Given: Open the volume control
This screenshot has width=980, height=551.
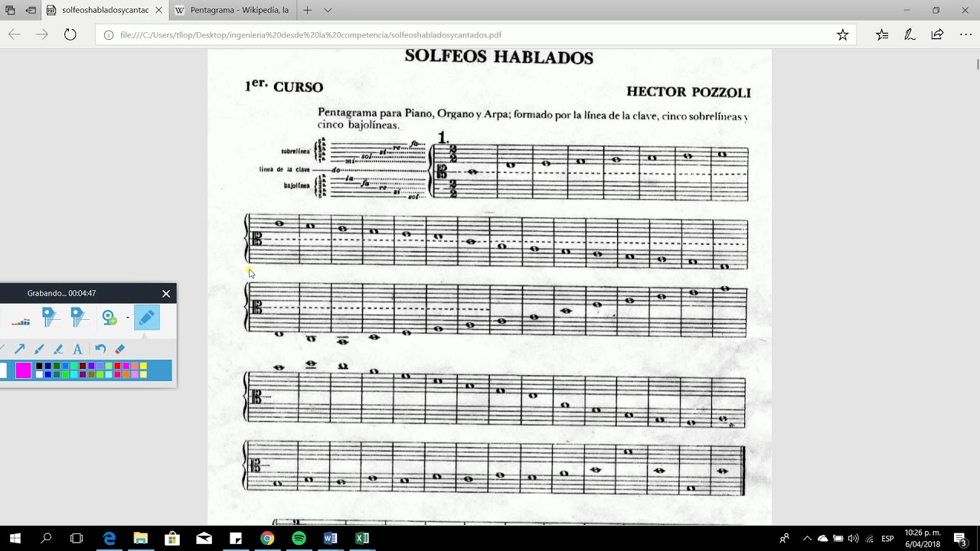Looking at the screenshot, I should click(853, 538).
